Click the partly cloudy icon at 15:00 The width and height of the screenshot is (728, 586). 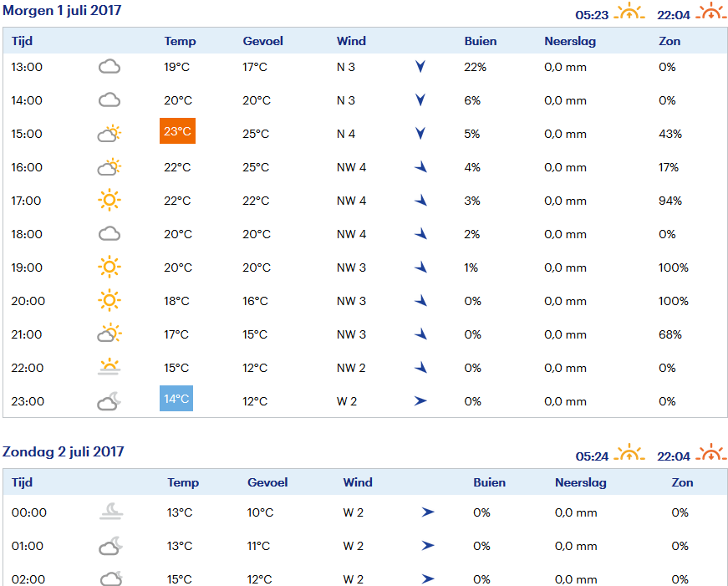pyautogui.click(x=109, y=134)
